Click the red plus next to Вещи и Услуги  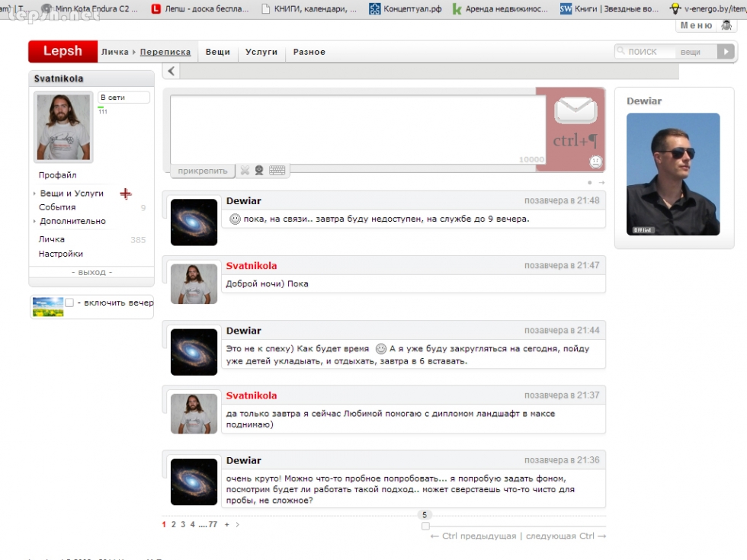click(x=126, y=194)
